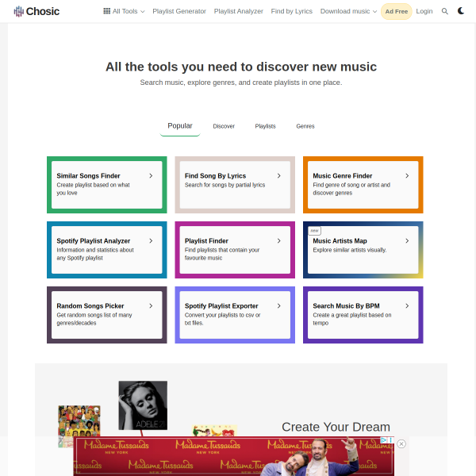Open the Spotify Playlist Exporter title

pyautogui.click(x=221, y=305)
